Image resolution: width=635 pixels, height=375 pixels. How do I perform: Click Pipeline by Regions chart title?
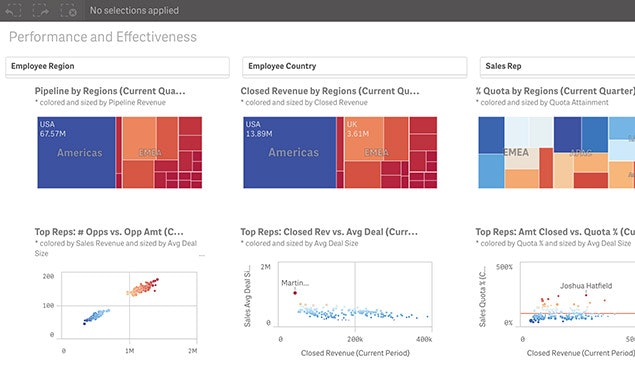[x=110, y=91]
